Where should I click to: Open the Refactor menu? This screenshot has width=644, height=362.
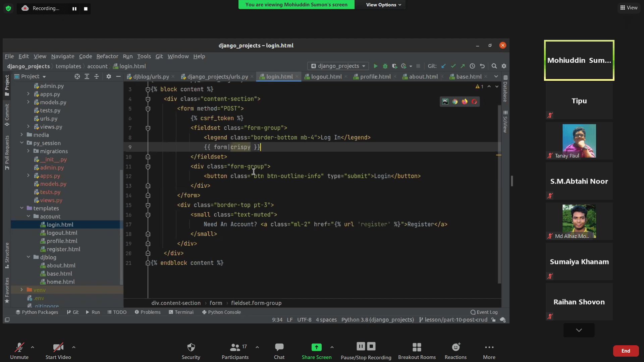107,56
